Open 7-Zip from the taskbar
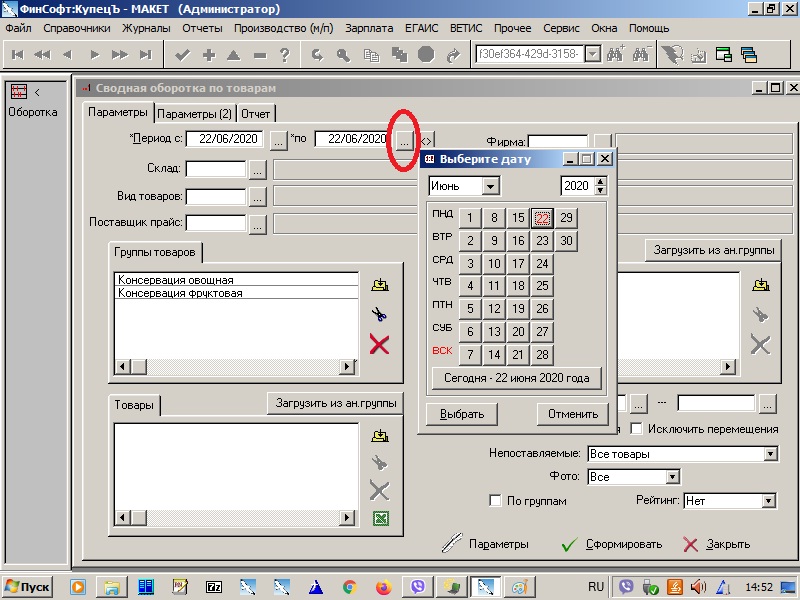 click(x=214, y=587)
